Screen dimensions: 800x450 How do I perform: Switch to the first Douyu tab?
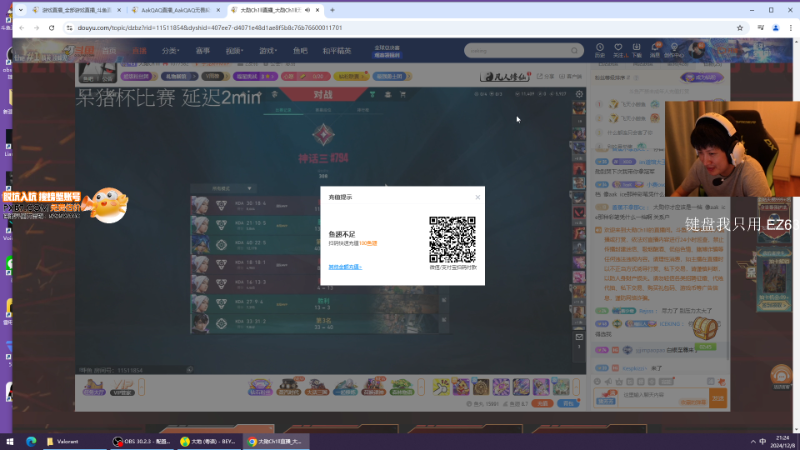76,10
